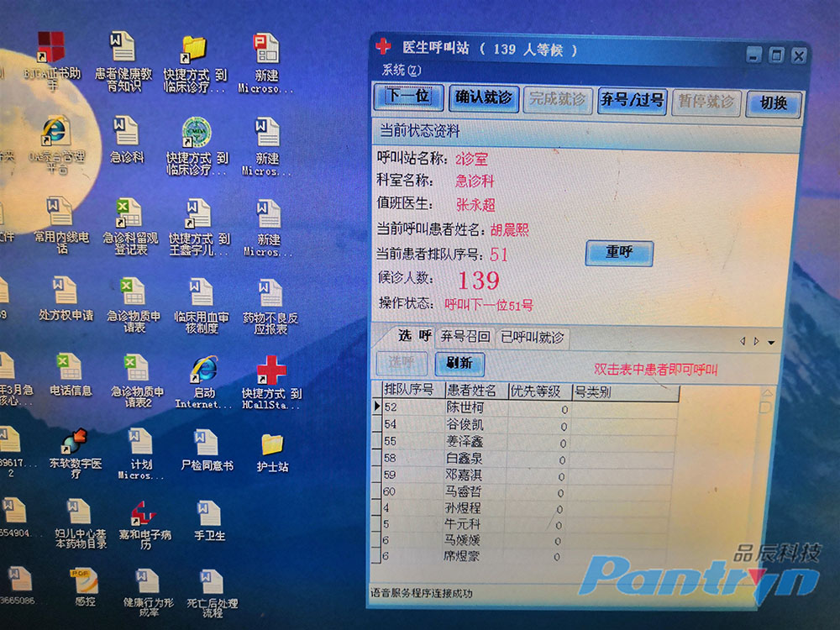Open the 东软数字医疗 desktop icon

pos(75,454)
